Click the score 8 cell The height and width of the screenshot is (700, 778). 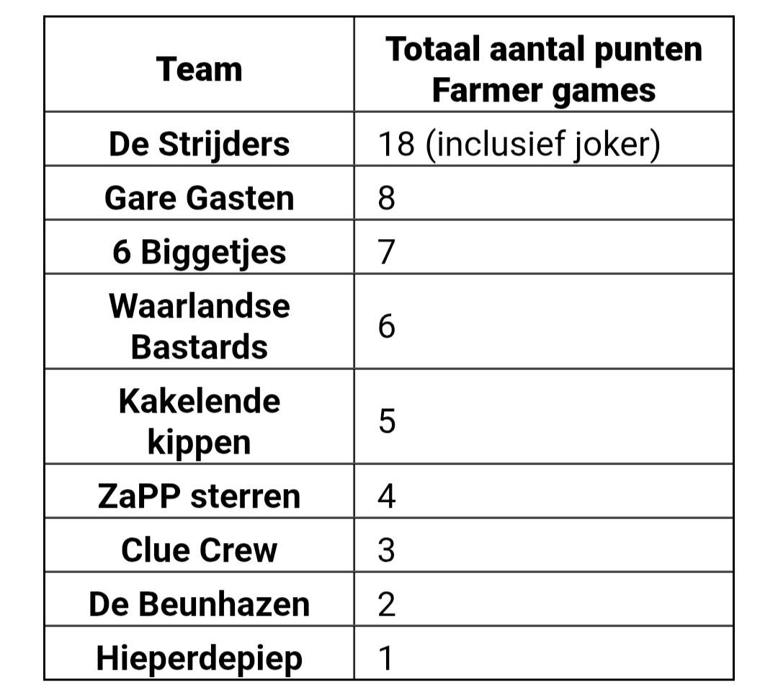pyautogui.click(x=544, y=193)
